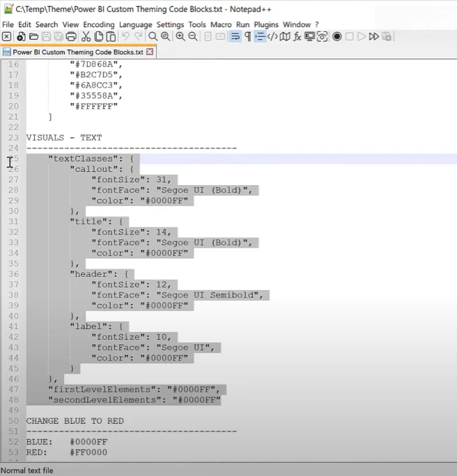
Task: Close the Power BI Custom Theming tab
Action: tap(150, 51)
